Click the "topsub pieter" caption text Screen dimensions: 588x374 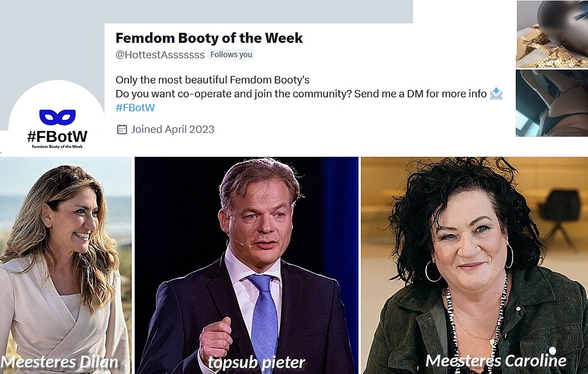(x=256, y=362)
